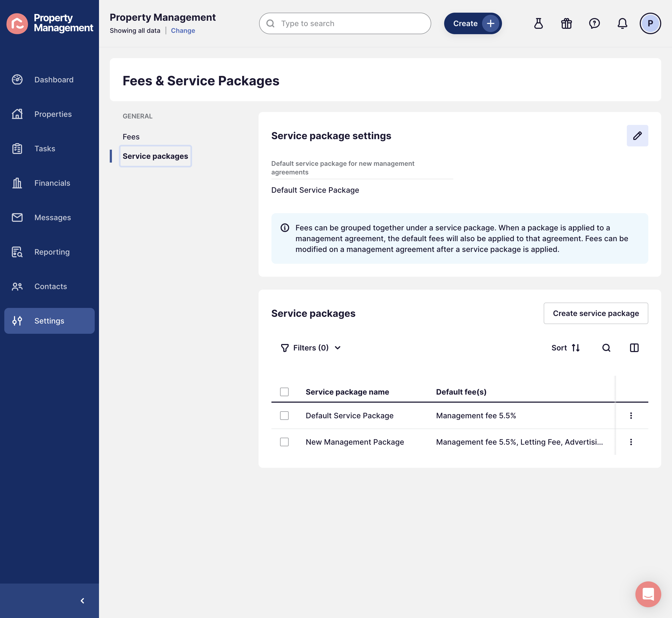Click Create service package button

(596, 313)
